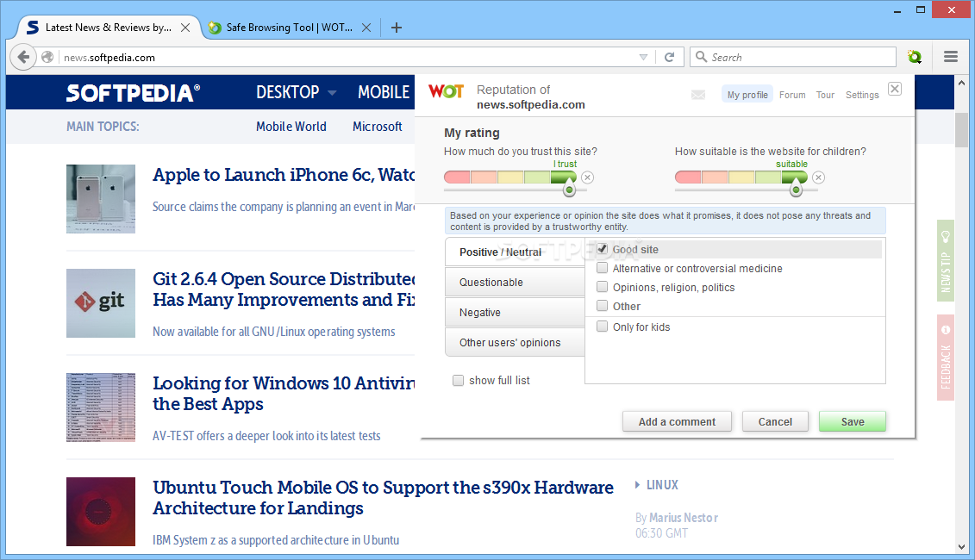Close the WOT reputation popup

pos(894,89)
